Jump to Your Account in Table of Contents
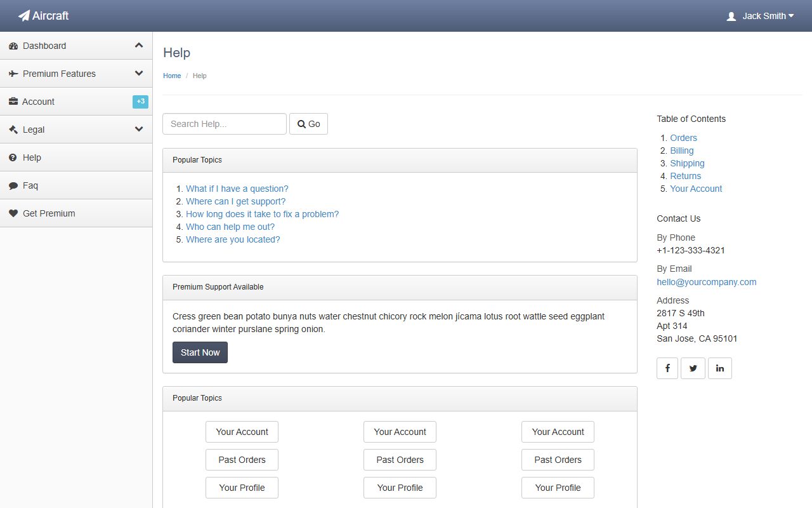812x508 pixels. (x=696, y=189)
